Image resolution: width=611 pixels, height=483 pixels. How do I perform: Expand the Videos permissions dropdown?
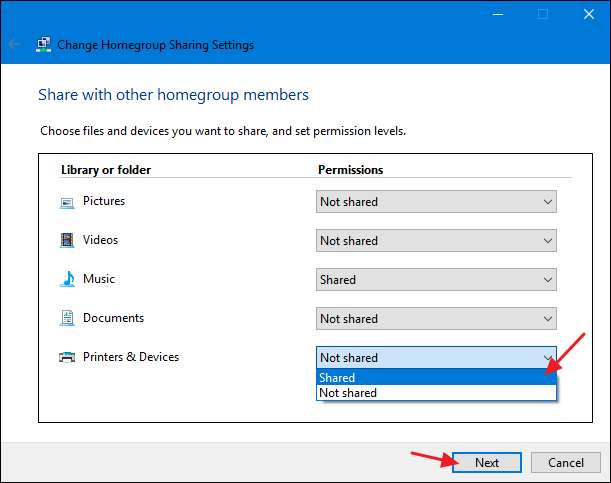click(436, 241)
